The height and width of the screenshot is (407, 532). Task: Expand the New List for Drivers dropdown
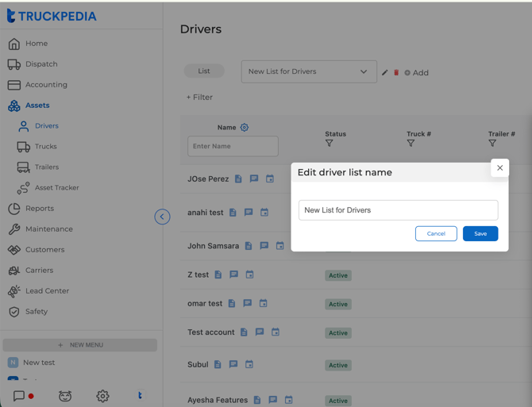coord(364,71)
